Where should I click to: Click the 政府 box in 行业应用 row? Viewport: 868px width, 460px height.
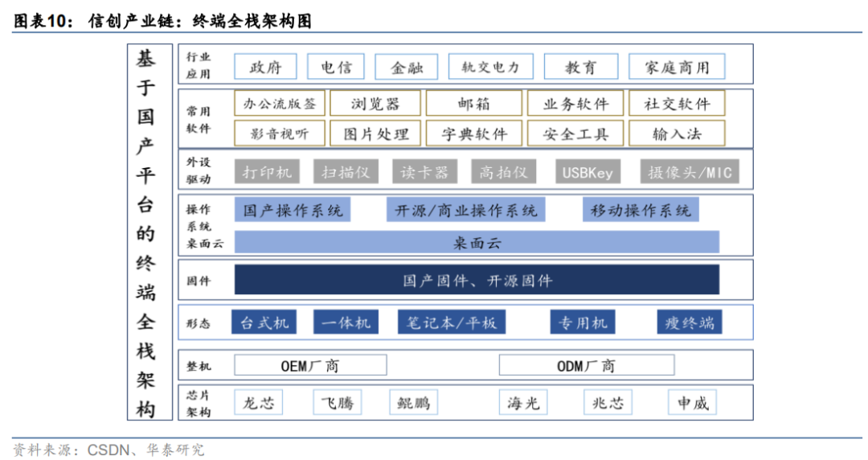265,67
